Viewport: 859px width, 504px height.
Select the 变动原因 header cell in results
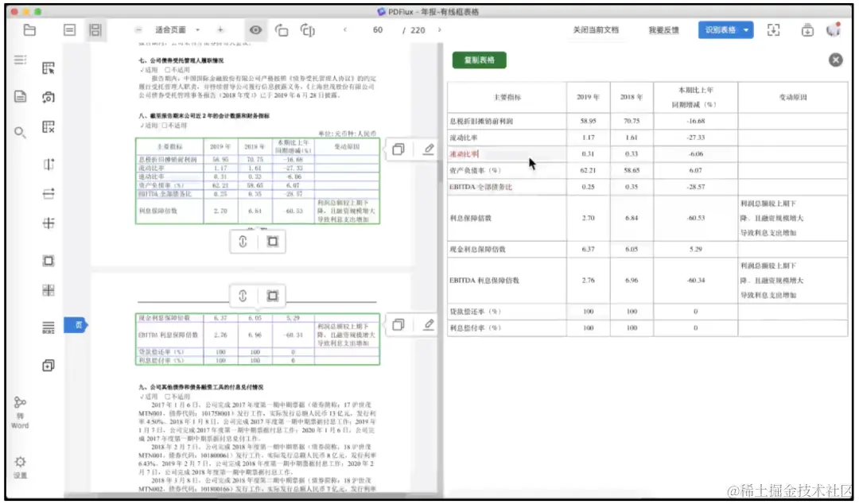[x=793, y=98]
